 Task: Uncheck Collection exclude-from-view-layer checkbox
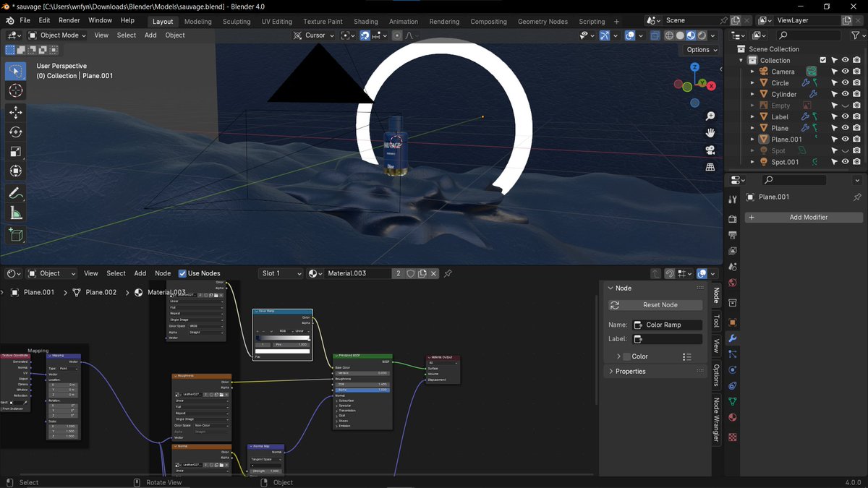coord(822,61)
